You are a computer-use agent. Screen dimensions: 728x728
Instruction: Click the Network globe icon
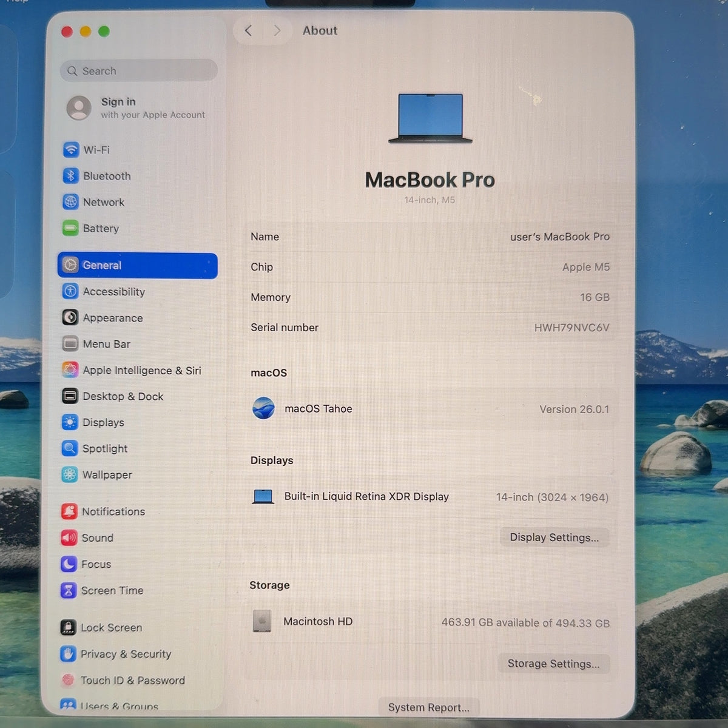click(71, 202)
